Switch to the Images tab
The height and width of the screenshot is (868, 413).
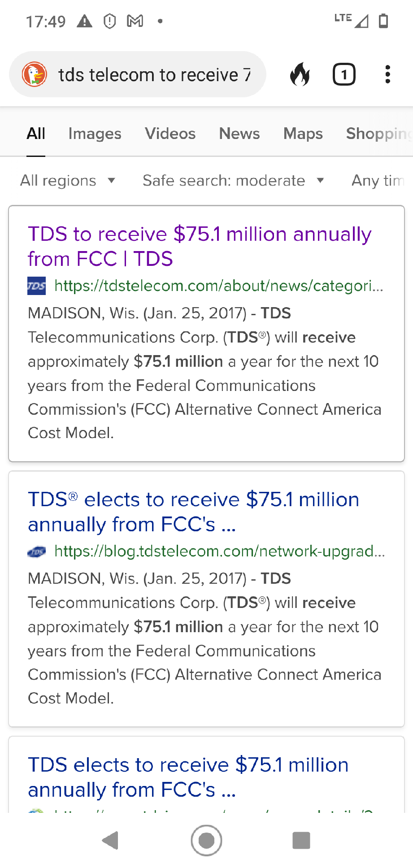click(x=95, y=134)
